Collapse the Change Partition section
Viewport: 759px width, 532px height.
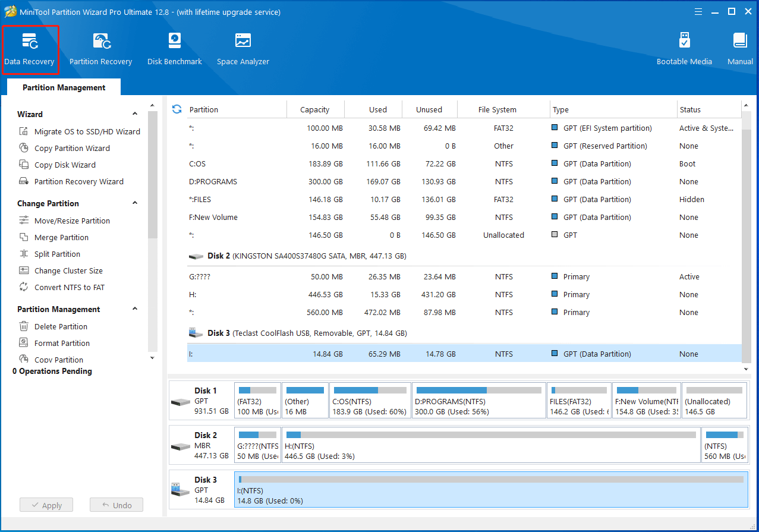pyautogui.click(x=135, y=203)
